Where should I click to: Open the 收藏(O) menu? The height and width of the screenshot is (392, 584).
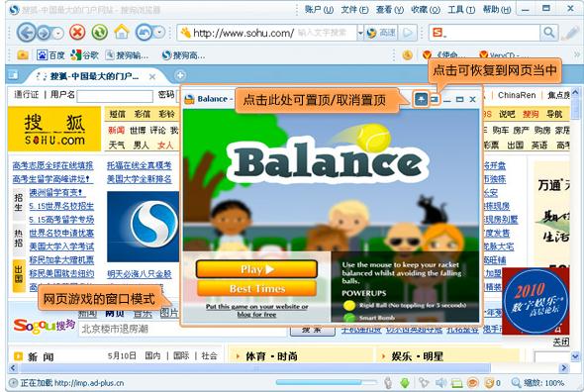pos(426,9)
